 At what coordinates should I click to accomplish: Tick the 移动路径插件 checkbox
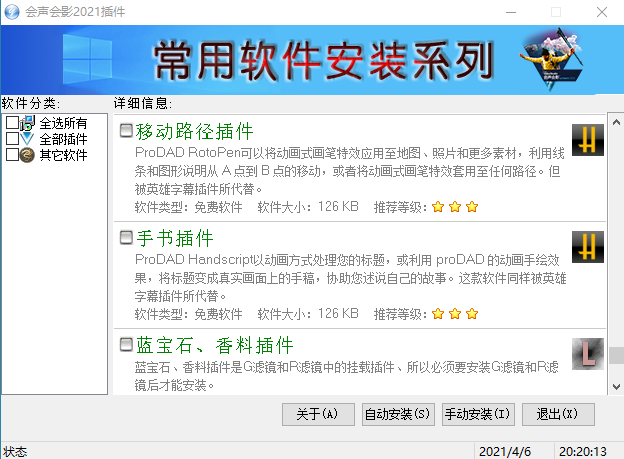pyautogui.click(x=127, y=131)
